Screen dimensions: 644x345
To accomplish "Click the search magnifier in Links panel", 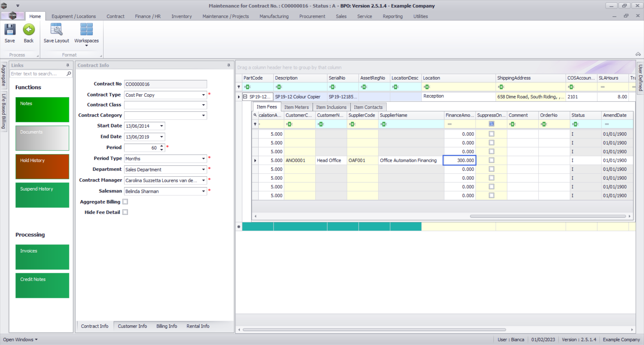I will (x=69, y=74).
